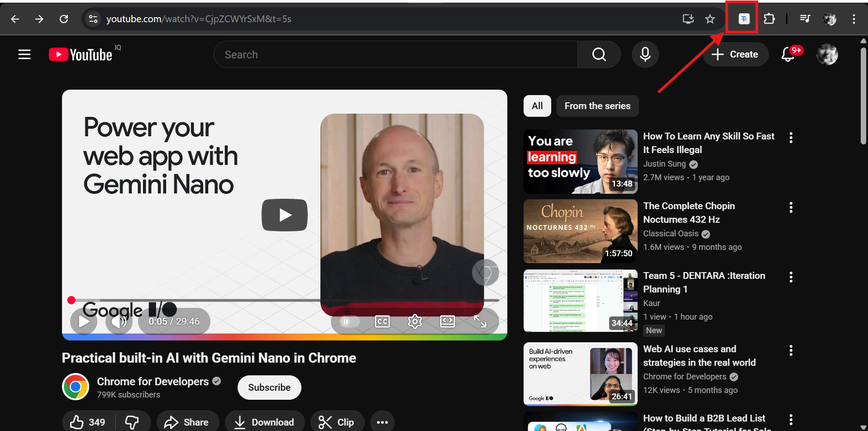Open the pinned blue extension icon
Viewport: 868px width, 431px height.
click(744, 19)
